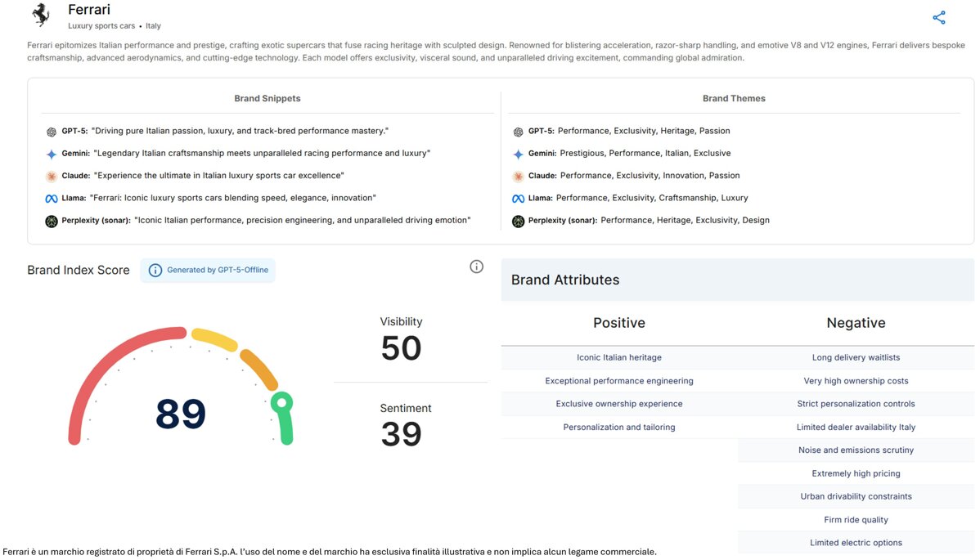Click the Llama icon in Brand Themes

pyautogui.click(x=518, y=198)
